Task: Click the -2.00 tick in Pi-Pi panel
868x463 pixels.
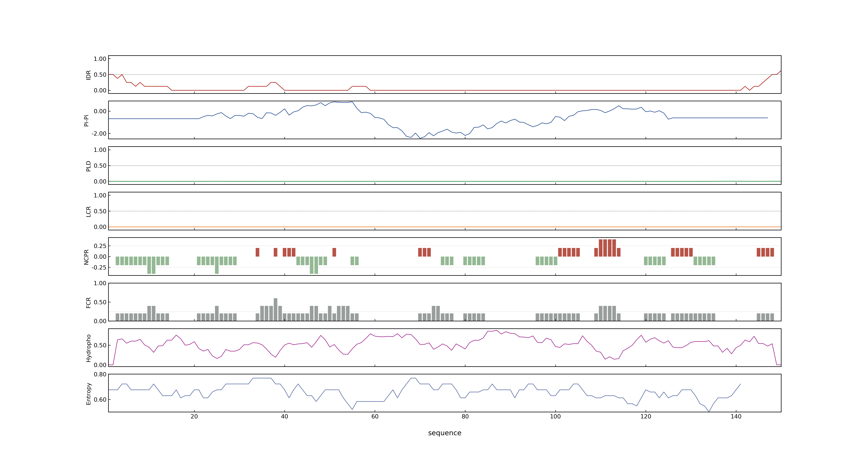Action: [99, 134]
